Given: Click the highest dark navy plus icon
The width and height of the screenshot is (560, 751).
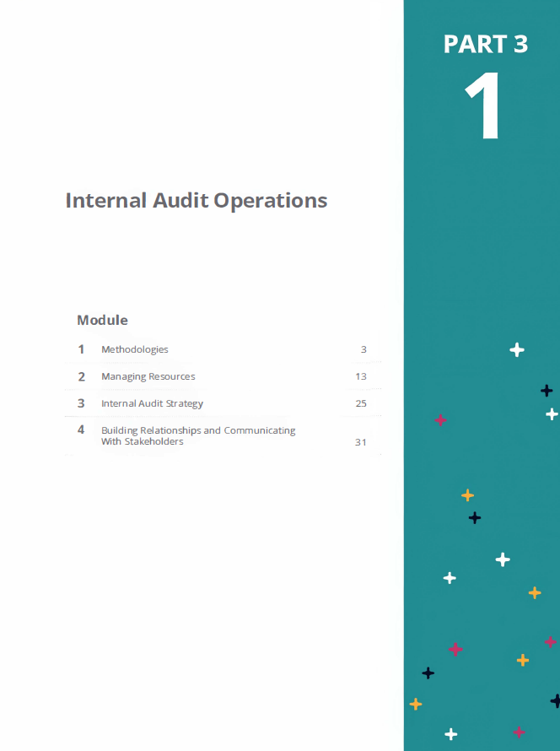Looking at the screenshot, I should (547, 390).
